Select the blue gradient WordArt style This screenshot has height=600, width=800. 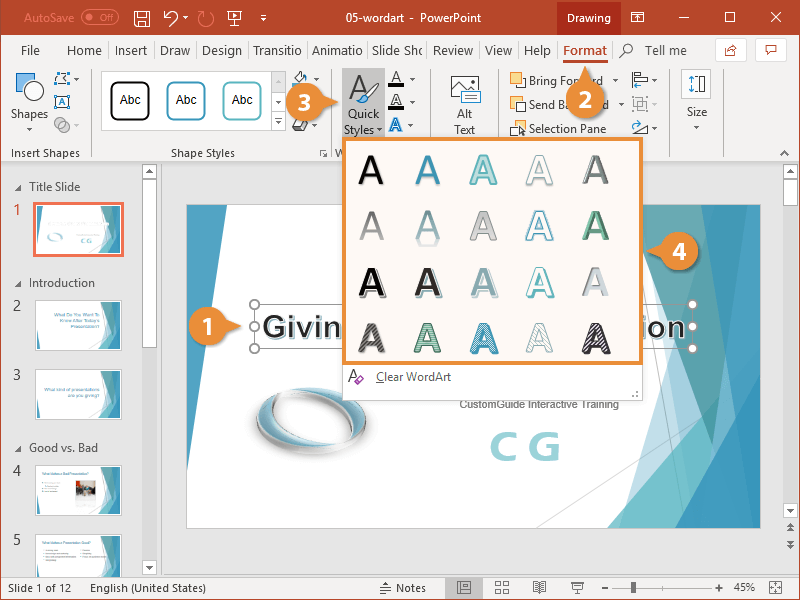click(x=428, y=170)
